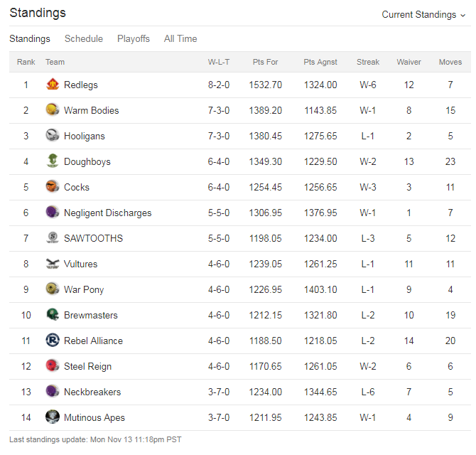Viewport: 476px width, 455px height.
Task: Open the Hooligans team link
Action: coord(85,136)
